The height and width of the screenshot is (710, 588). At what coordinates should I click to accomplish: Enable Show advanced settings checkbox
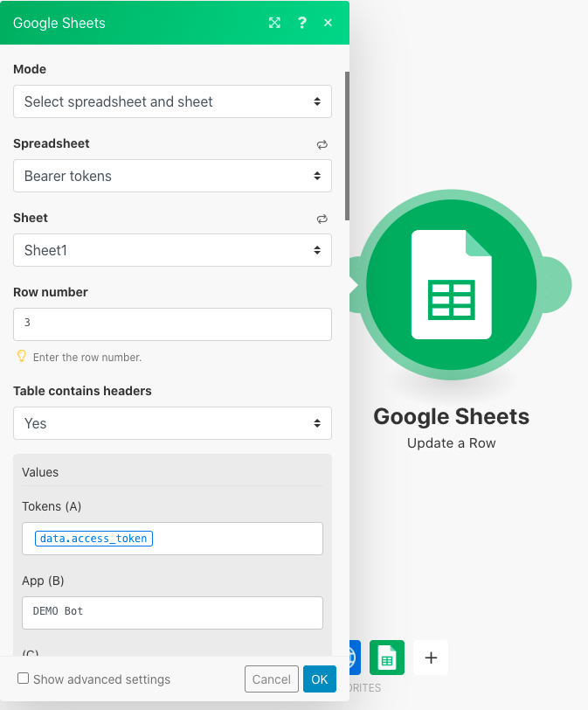point(23,679)
